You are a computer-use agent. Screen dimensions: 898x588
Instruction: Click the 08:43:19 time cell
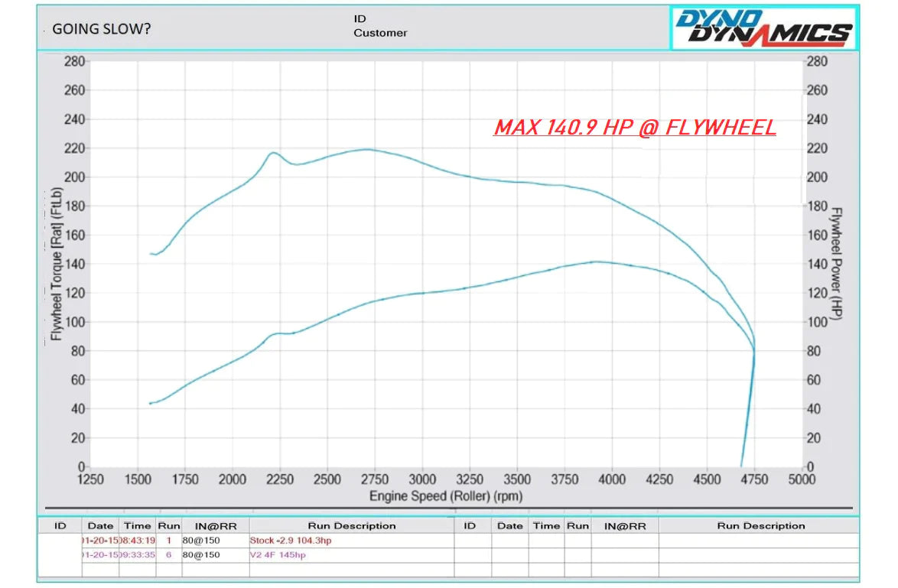point(138,541)
